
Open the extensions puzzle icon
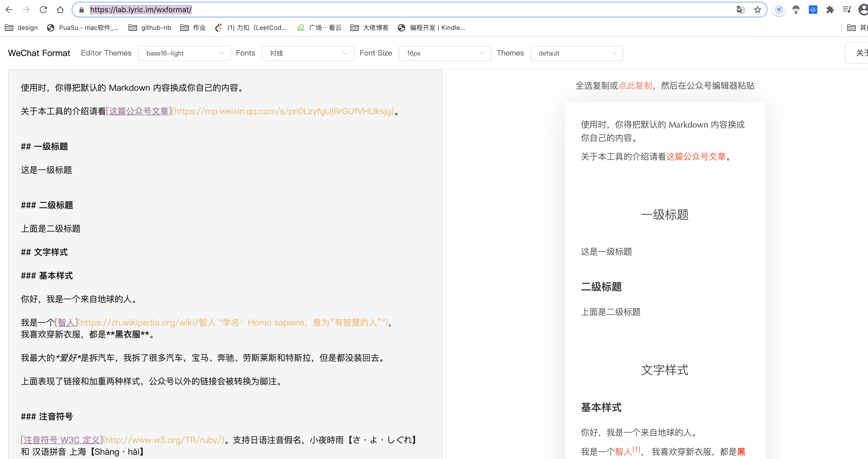coord(830,9)
